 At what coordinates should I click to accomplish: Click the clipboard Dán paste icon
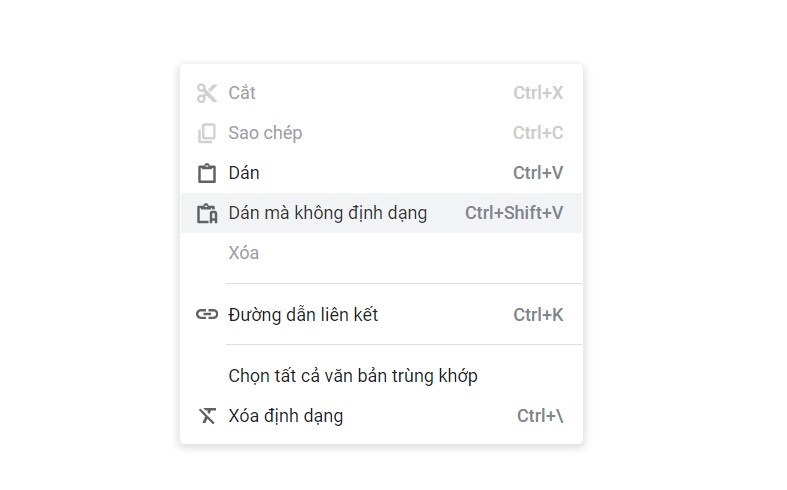pos(207,173)
